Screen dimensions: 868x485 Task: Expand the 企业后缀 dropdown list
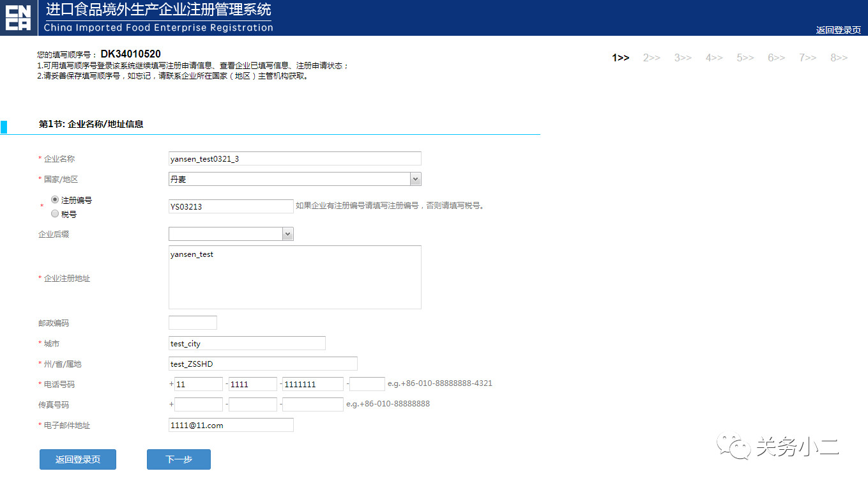[231, 235]
